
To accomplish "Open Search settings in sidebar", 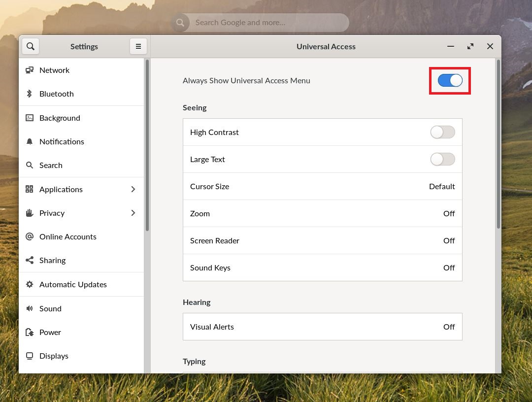I will pyautogui.click(x=81, y=166).
